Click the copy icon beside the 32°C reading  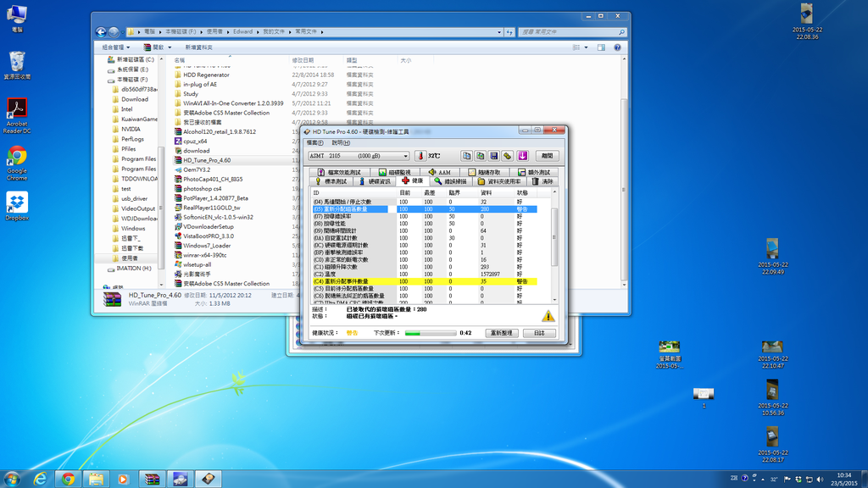click(x=467, y=156)
